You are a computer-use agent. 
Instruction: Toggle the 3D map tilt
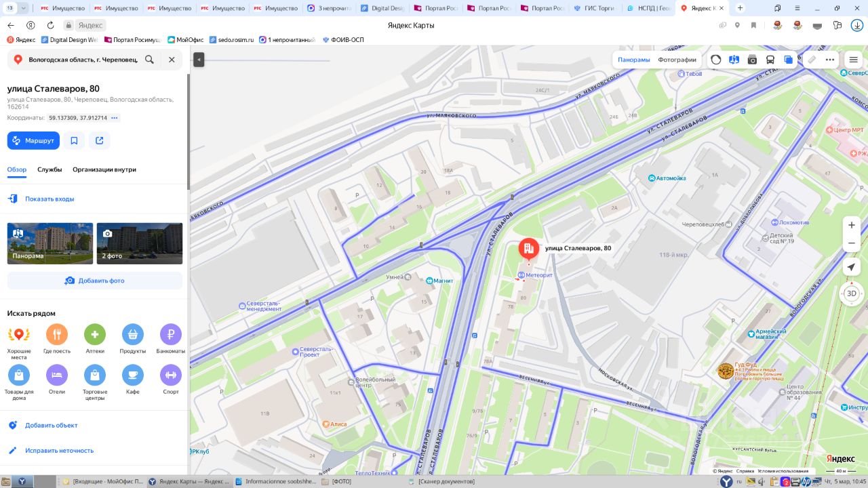point(852,293)
